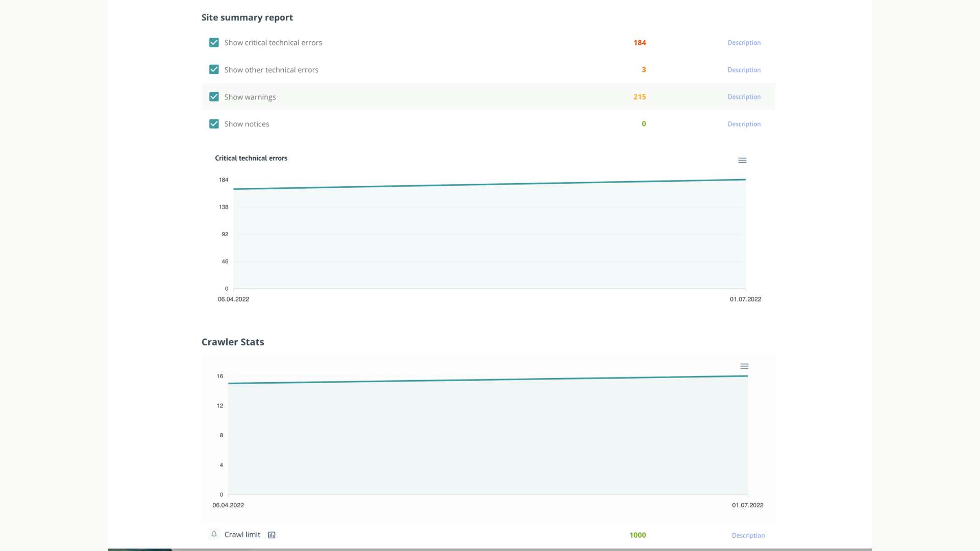Open the Crawler Stats chart hamburger menu

[744, 366]
